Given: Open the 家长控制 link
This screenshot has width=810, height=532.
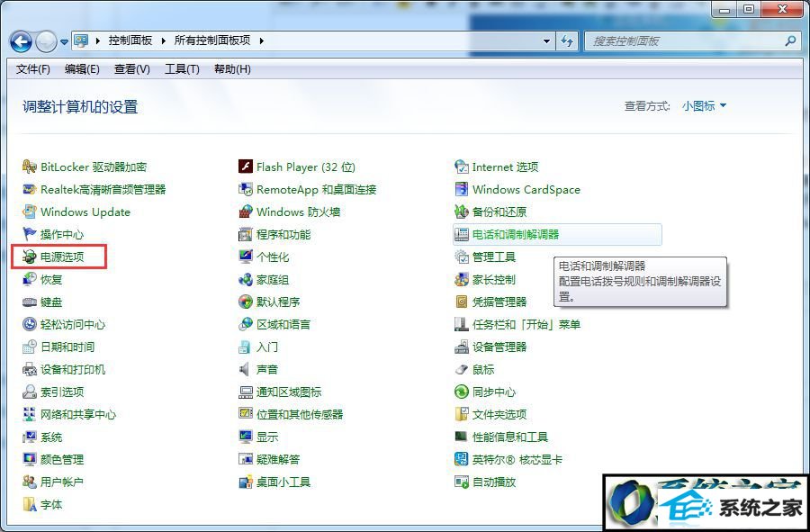Looking at the screenshot, I should tap(494, 279).
